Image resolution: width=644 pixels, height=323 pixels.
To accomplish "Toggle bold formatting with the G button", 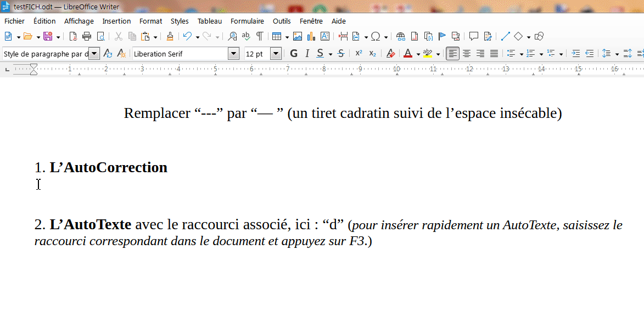I will (x=294, y=54).
